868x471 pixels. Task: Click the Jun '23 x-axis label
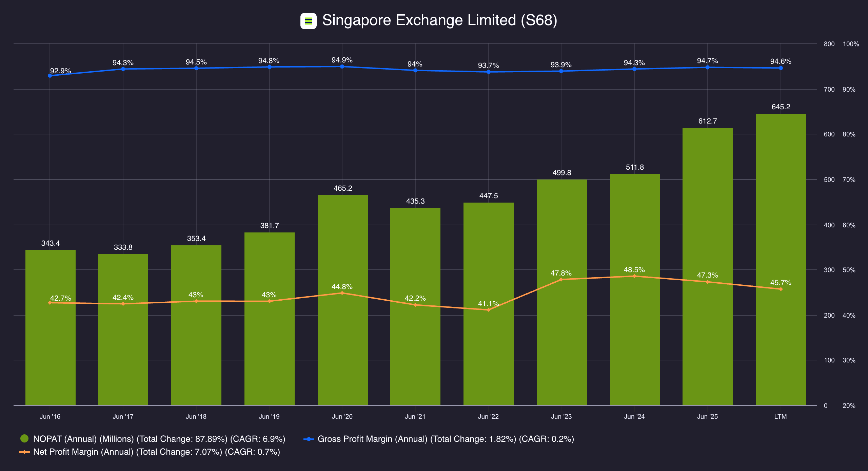(x=561, y=416)
